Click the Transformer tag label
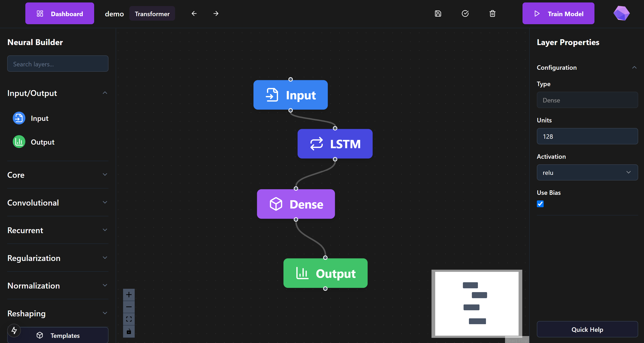Viewport: 644px width, 343px height. (x=152, y=14)
